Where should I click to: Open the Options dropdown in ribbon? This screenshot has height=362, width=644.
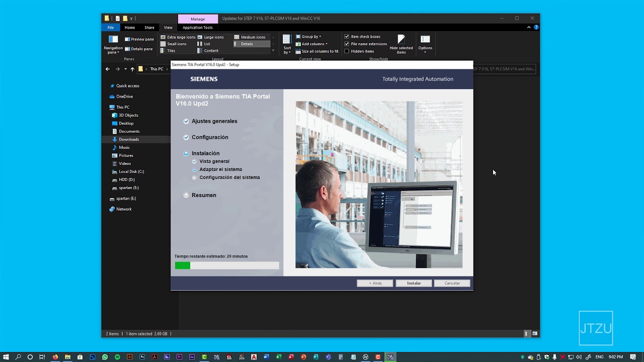coord(425,44)
